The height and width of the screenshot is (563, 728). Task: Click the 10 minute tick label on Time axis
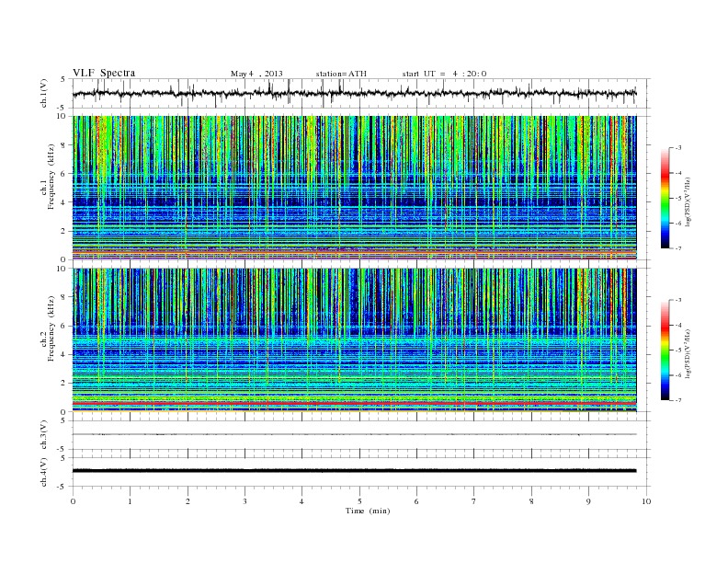click(646, 501)
